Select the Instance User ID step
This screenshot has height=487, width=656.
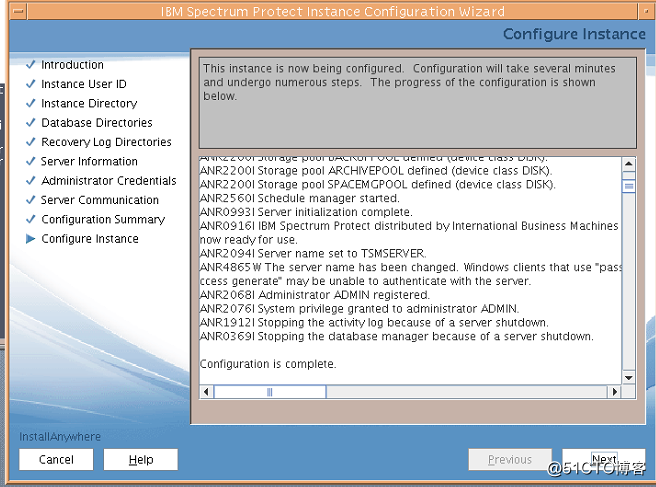click(x=84, y=84)
